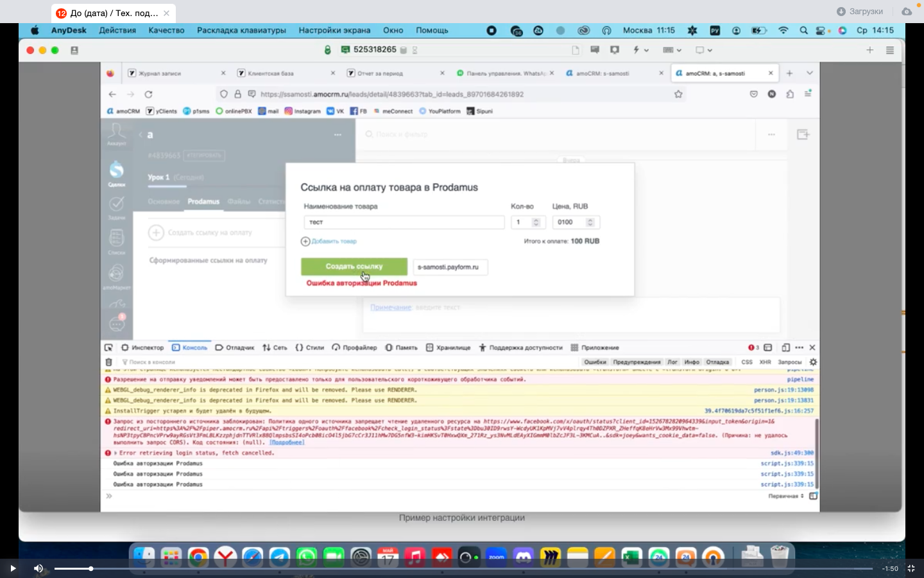The width and height of the screenshot is (924, 578).
Task: Open the Память devtools tab
Action: click(401, 347)
